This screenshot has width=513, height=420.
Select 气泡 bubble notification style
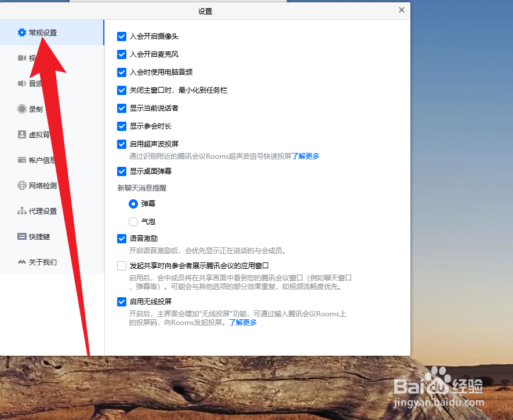(133, 221)
